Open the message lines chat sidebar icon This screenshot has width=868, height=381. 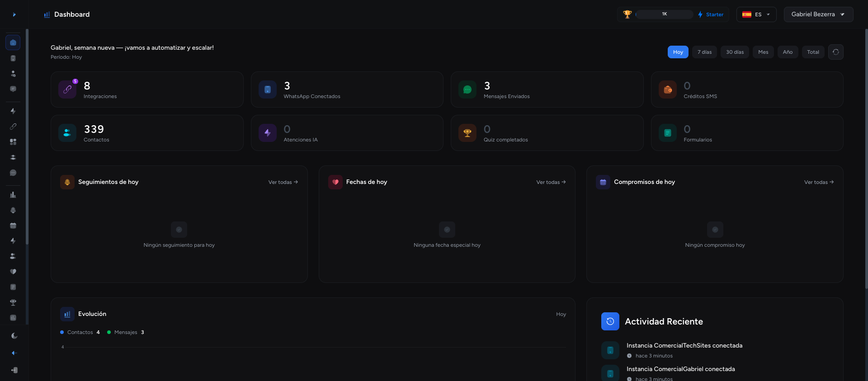tap(13, 89)
